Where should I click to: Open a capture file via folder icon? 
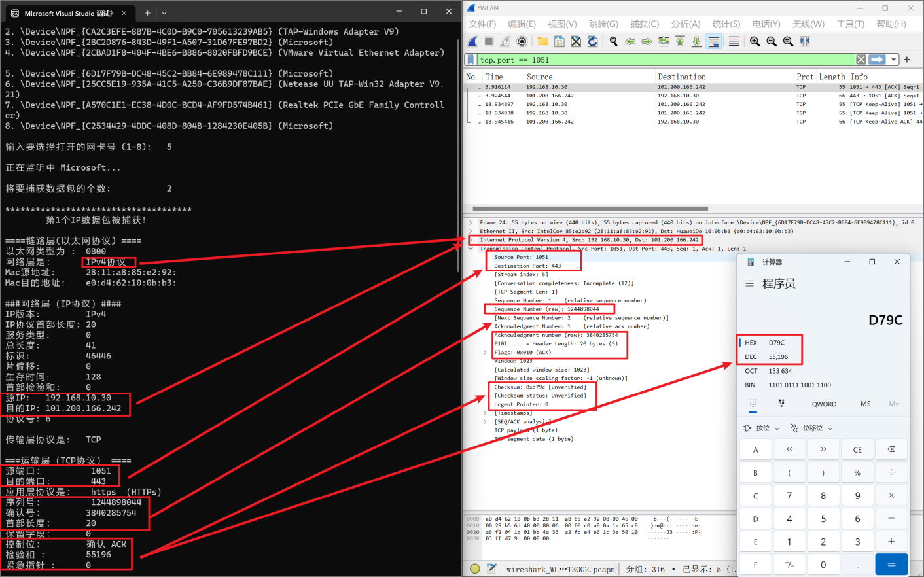coord(542,41)
